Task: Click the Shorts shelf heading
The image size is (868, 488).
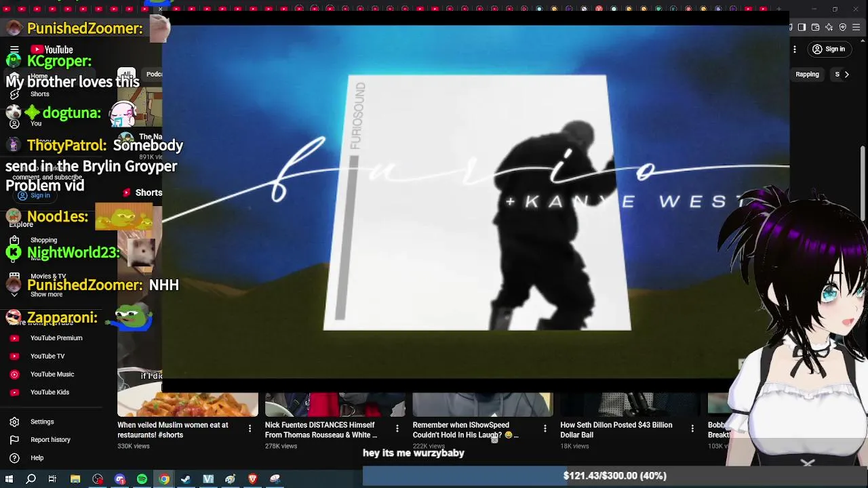Action: pos(142,192)
